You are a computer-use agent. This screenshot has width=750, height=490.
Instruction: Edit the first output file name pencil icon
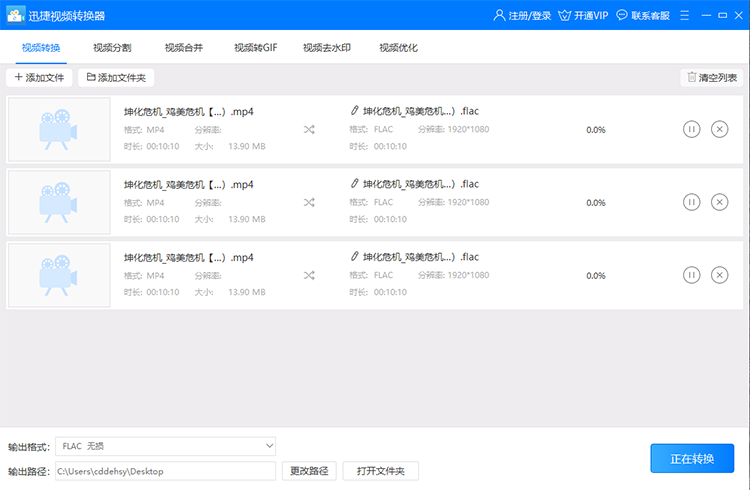click(x=354, y=111)
